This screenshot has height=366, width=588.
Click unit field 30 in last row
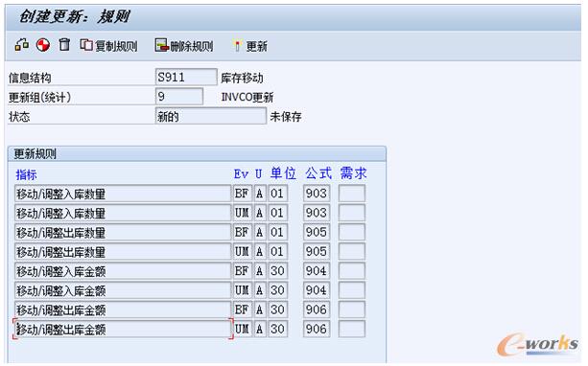pos(278,330)
